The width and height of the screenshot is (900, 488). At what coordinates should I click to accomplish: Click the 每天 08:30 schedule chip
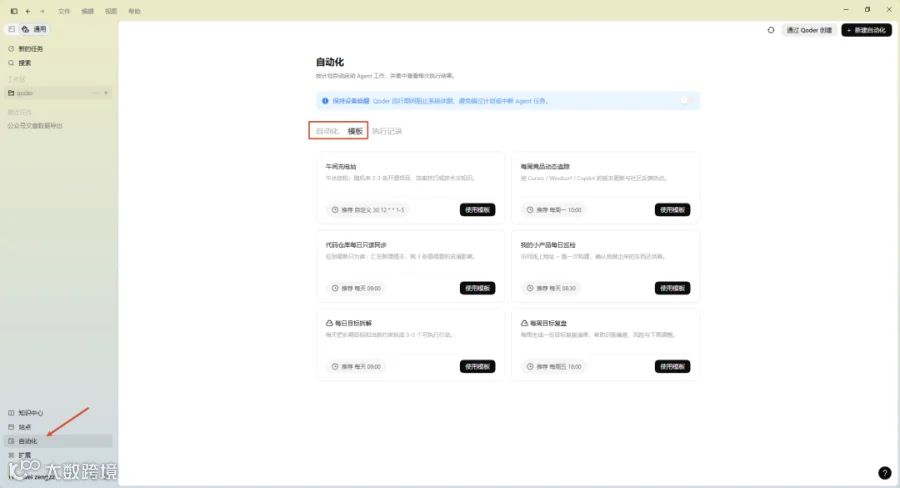[552, 288]
